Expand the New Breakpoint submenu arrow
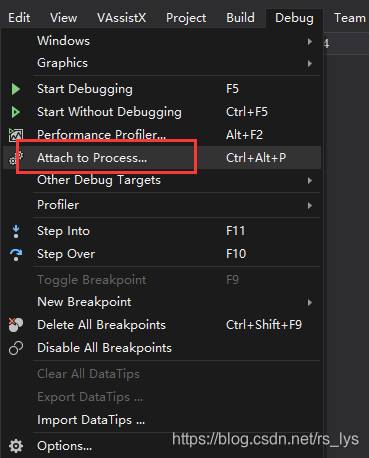 tap(310, 302)
